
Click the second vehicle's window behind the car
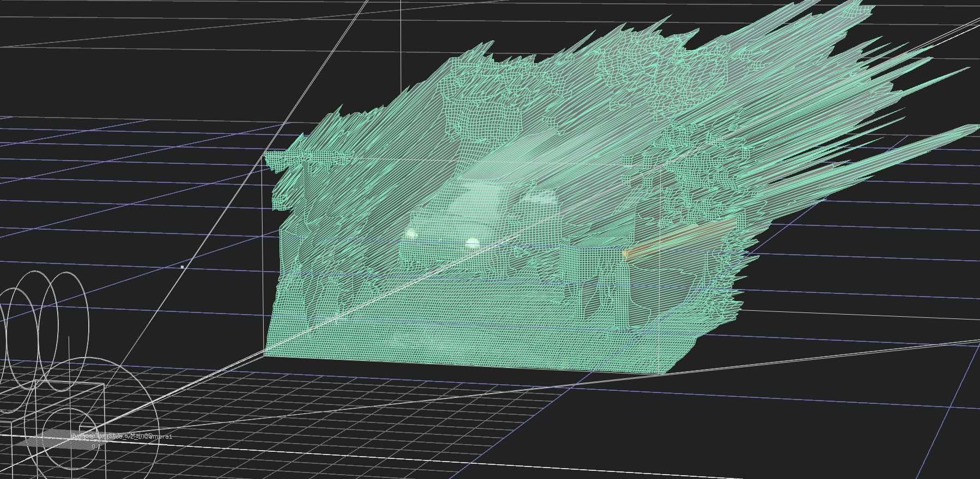click(539, 197)
